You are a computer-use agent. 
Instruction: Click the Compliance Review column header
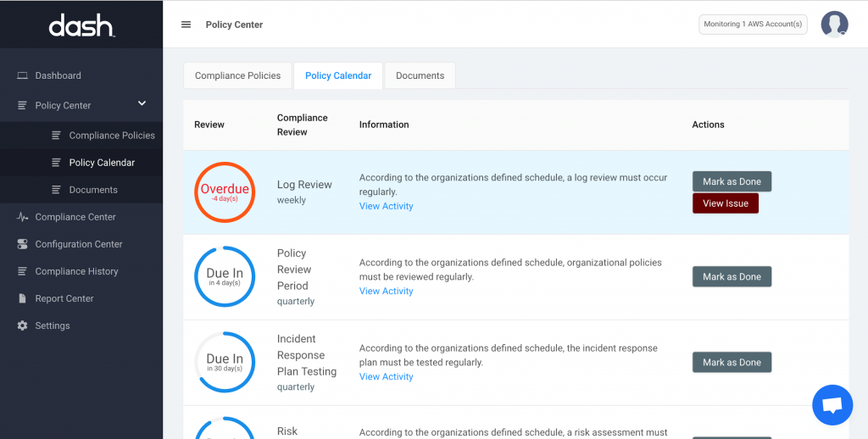(x=303, y=125)
